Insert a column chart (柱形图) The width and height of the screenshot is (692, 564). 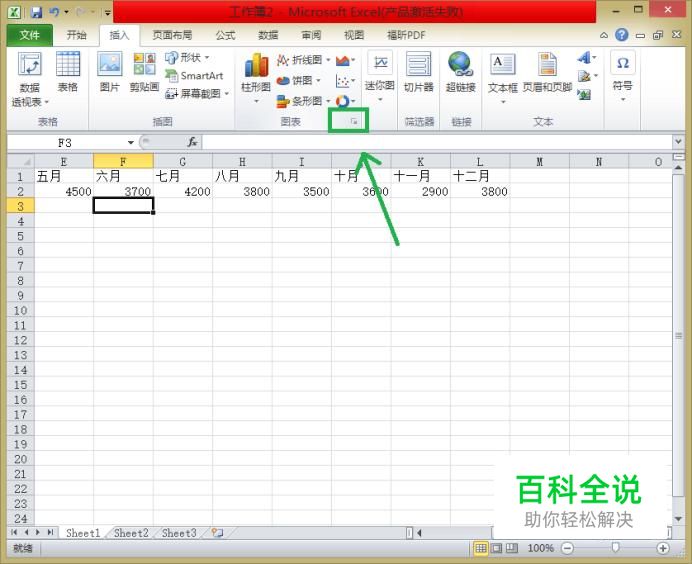click(x=256, y=79)
